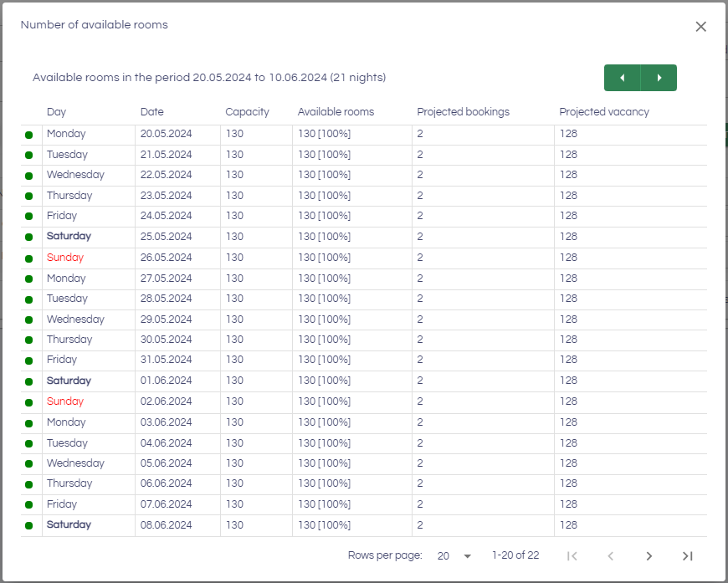Viewport: 728px width, 583px height.
Task: Click the Projected vacancy column header
Action: [604, 112]
